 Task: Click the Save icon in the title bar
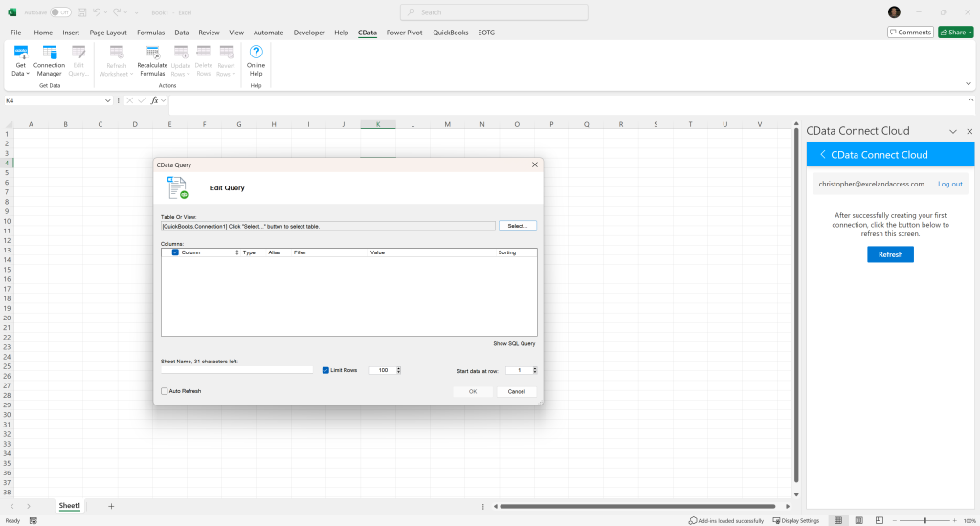(x=82, y=12)
